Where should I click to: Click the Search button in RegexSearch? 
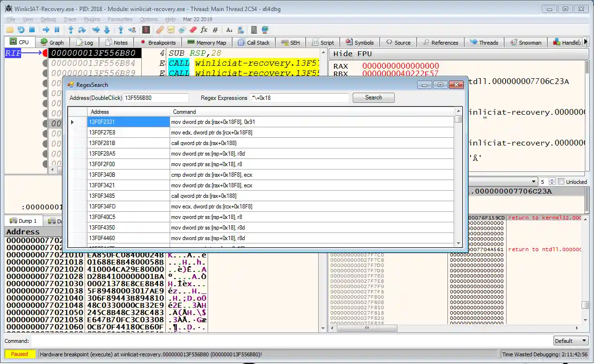click(373, 97)
